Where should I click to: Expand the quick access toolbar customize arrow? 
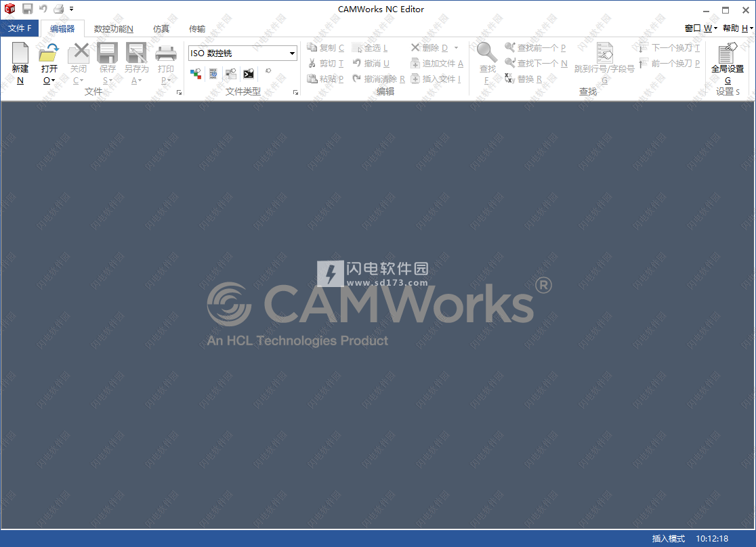(71, 9)
